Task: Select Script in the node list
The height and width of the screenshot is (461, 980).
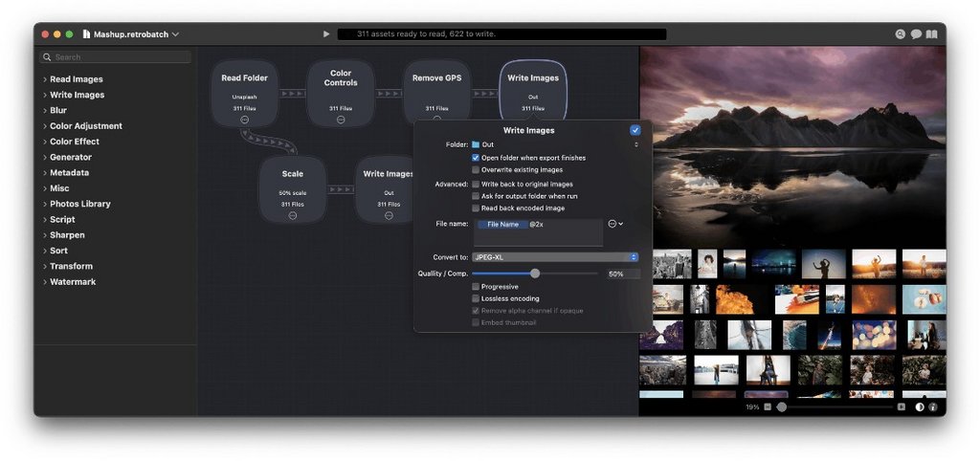Action: (62, 220)
